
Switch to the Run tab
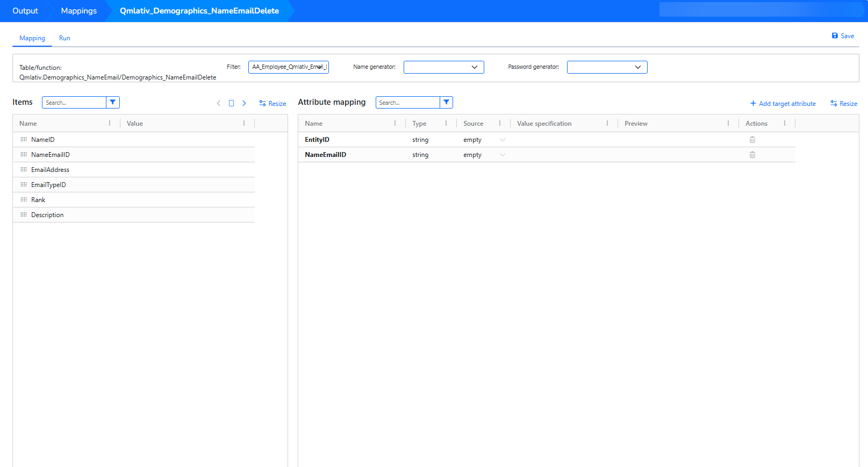(64, 38)
